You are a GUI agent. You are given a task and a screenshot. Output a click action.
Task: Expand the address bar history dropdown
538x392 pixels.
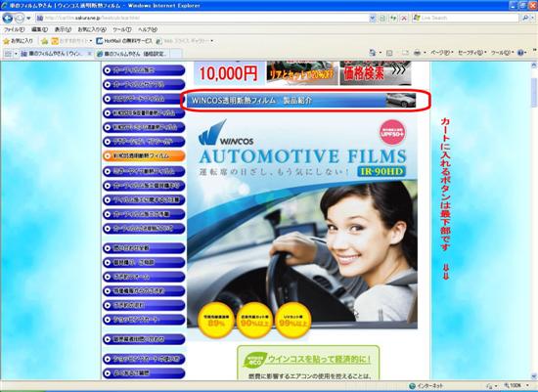tap(373, 18)
